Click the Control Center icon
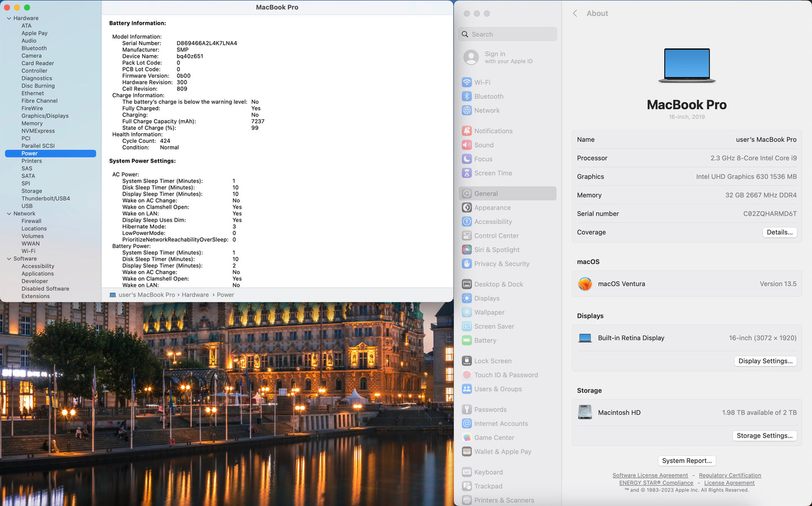812x506 pixels. [466, 236]
